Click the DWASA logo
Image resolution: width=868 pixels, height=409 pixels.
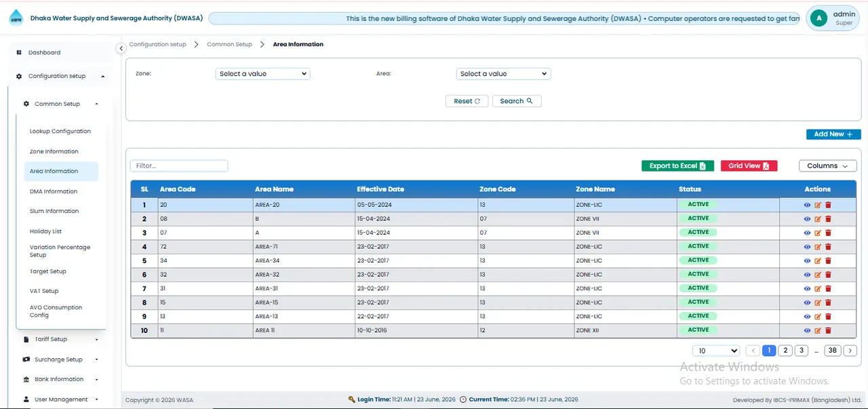pyautogui.click(x=16, y=18)
